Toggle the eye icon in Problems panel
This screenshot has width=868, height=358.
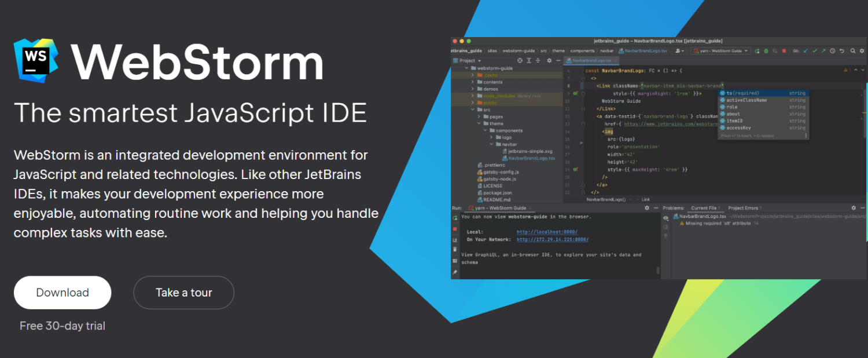click(x=666, y=218)
